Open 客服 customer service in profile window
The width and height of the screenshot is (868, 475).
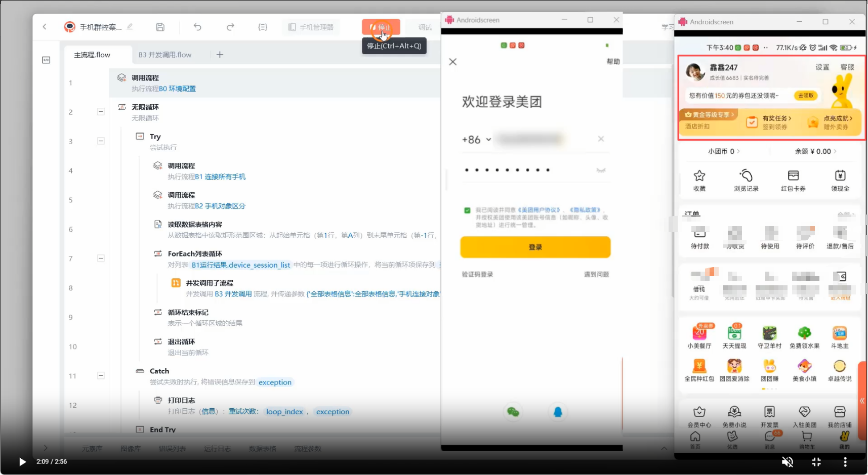(847, 67)
